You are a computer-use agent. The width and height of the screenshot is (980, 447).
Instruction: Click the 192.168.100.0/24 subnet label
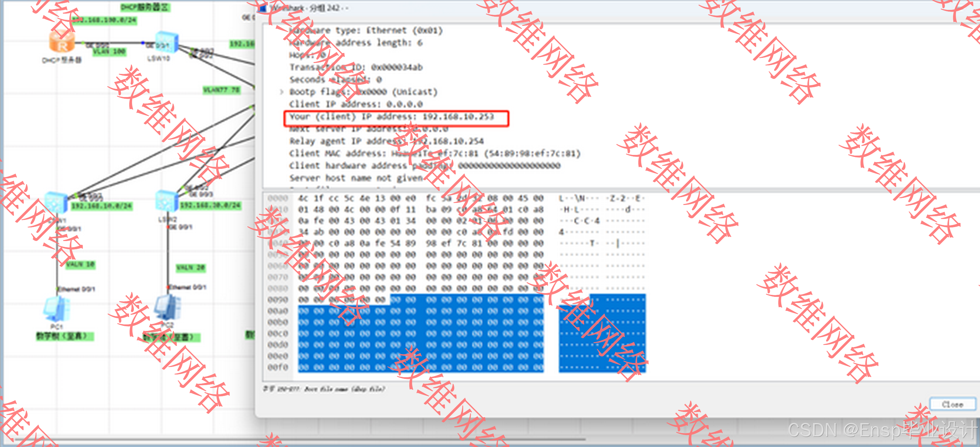[104, 20]
